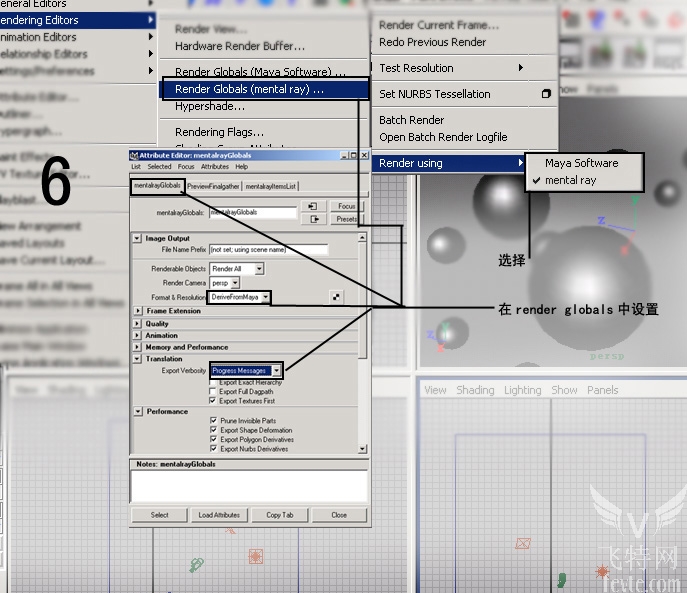Click the go-to-output-connection arrow icon
687x593 pixels.
tap(314, 219)
